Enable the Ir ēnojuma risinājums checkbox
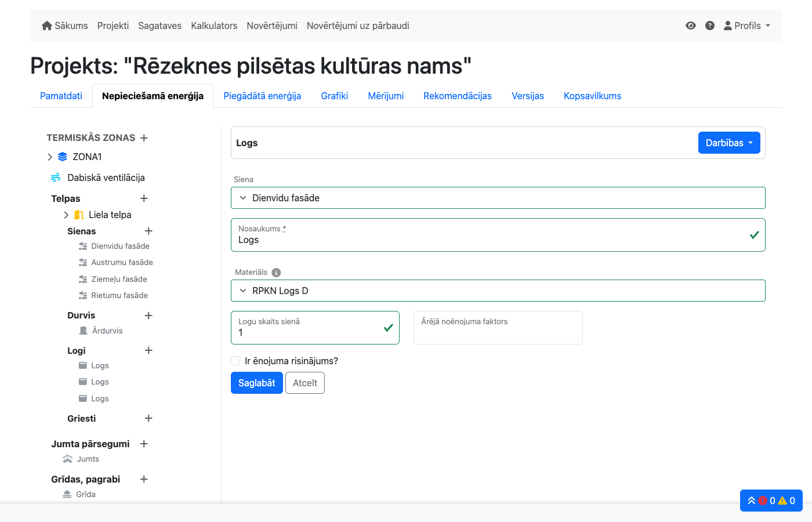The width and height of the screenshot is (812, 522). click(235, 360)
